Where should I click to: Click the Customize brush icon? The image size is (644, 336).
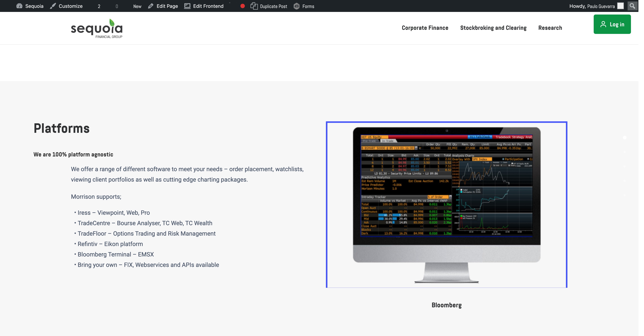(x=53, y=6)
